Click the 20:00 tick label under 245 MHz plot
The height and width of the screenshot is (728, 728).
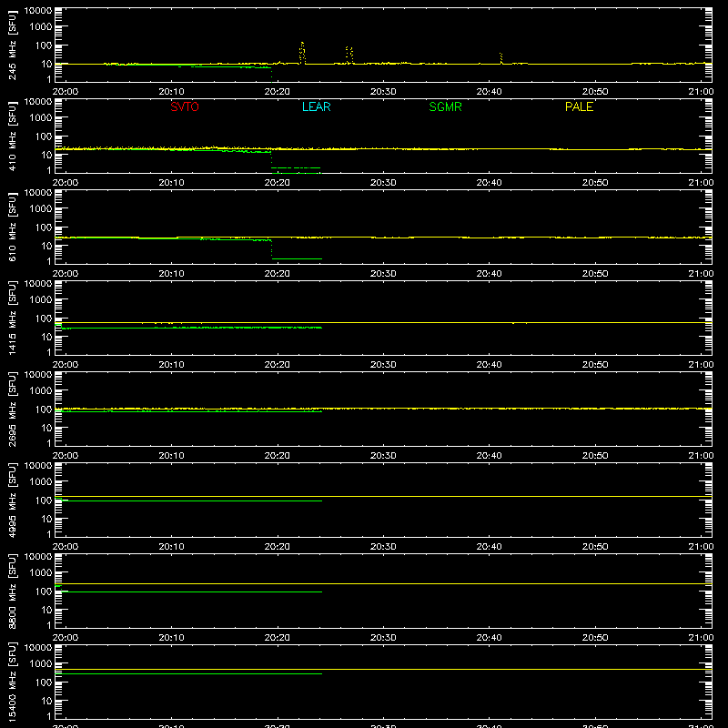[x=66, y=92]
